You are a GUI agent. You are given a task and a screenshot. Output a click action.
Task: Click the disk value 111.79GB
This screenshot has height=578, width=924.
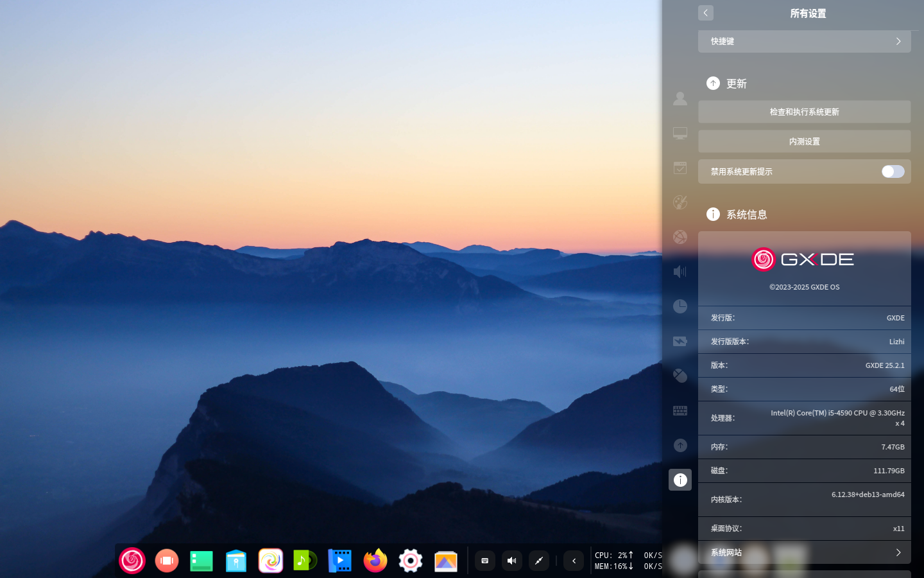click(889, 471)
